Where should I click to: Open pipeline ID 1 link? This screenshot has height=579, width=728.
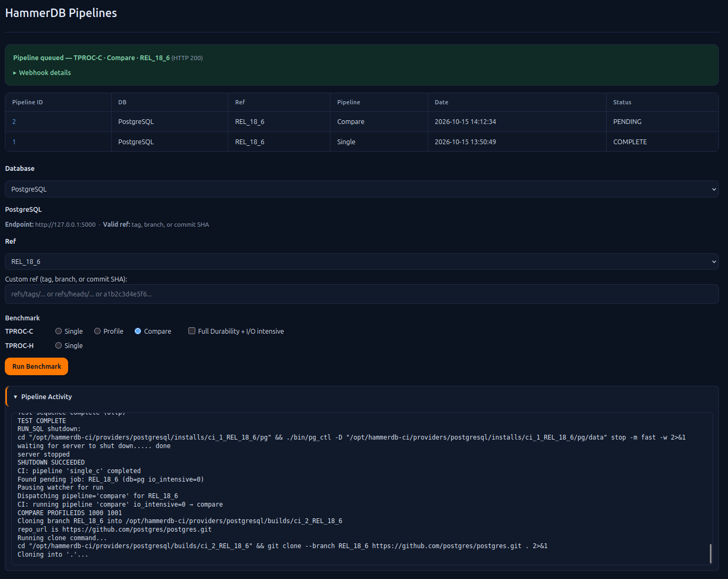click(14, 142)
